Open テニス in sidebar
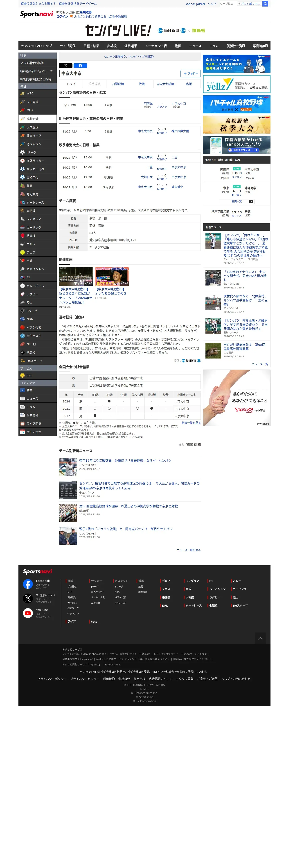This screenshot has width=293, height=868. click(37, 253)
